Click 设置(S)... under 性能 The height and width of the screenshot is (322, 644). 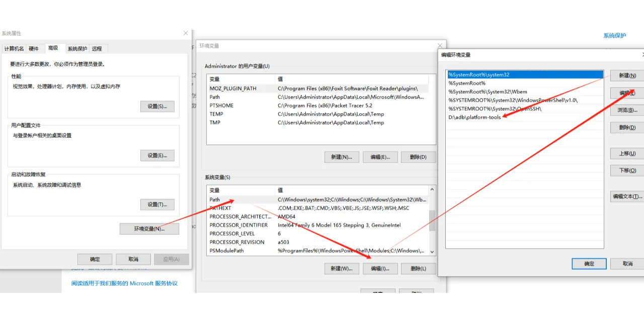click(157, 107)
